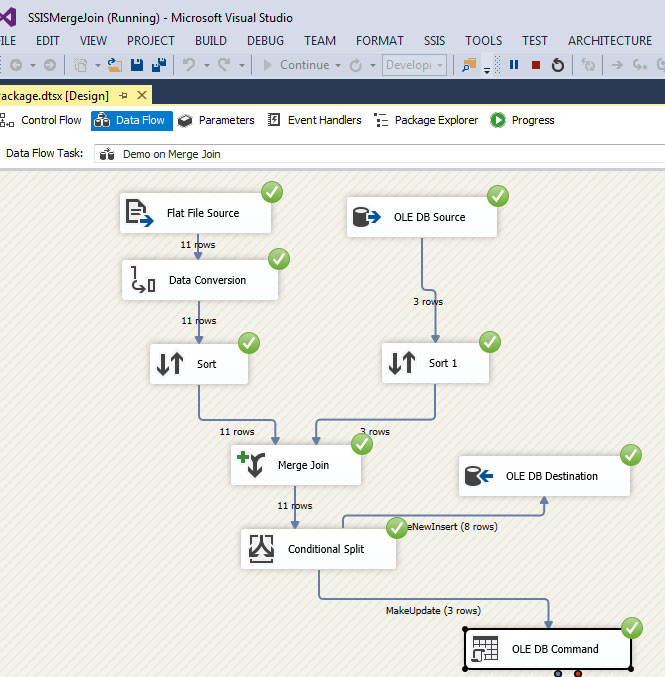Click the Sort 1 component's arrows icon

pyautogui.click(x=402, y=363)
